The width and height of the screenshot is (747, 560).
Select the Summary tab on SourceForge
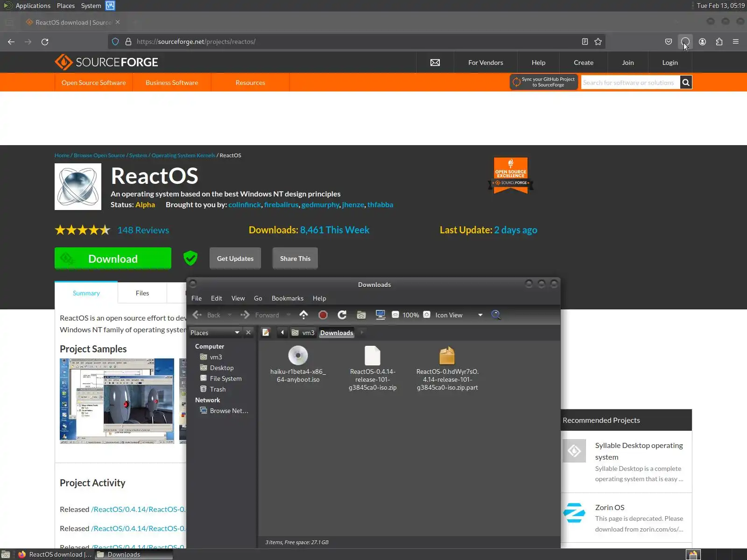click(86, 293)
